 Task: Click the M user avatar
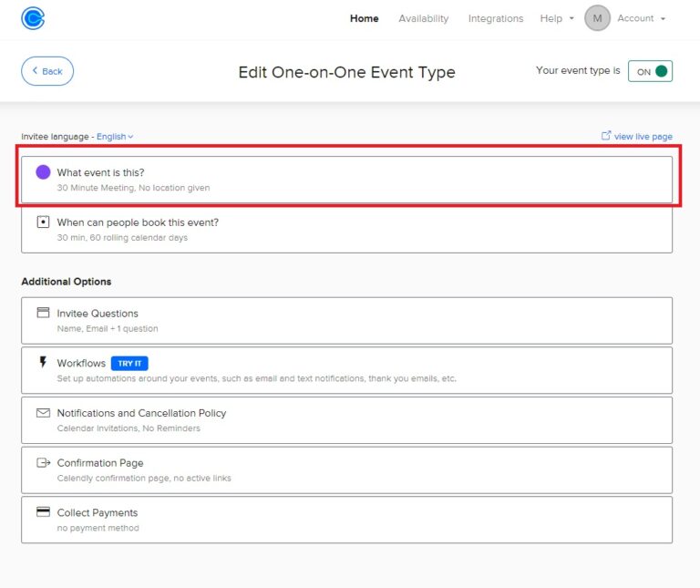click(597, 18)
